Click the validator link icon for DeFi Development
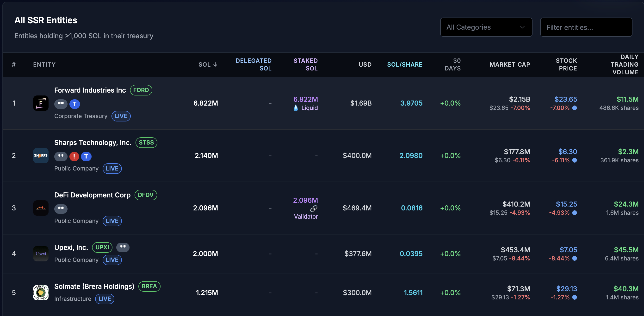 click(314, 209)
